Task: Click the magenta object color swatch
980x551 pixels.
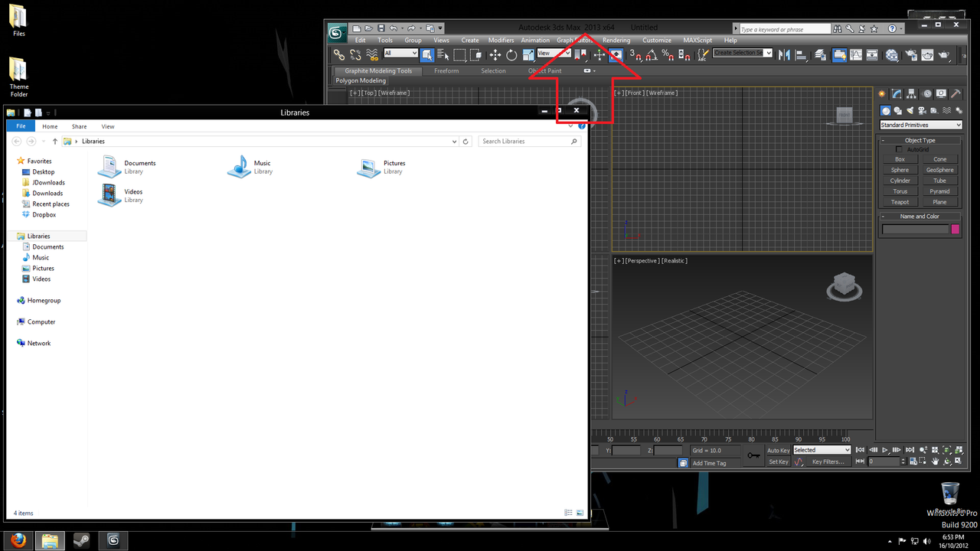Action: 955,229
